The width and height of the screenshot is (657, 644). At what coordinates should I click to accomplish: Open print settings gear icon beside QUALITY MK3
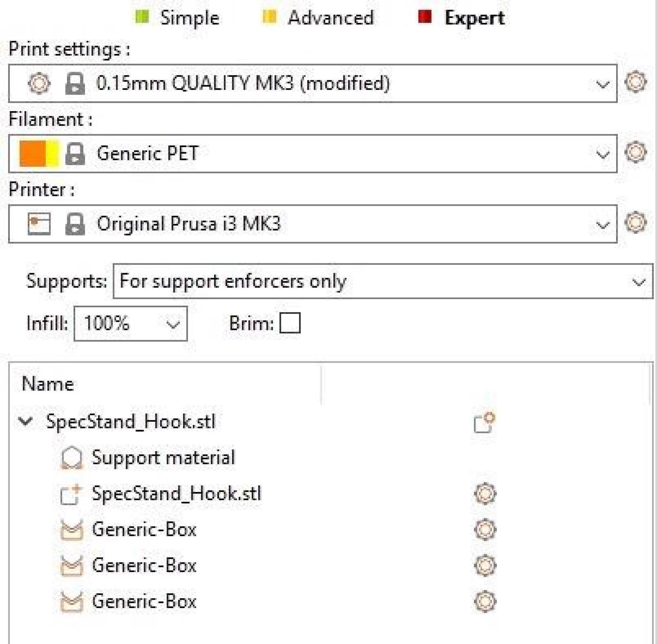(x=636, y=82)
